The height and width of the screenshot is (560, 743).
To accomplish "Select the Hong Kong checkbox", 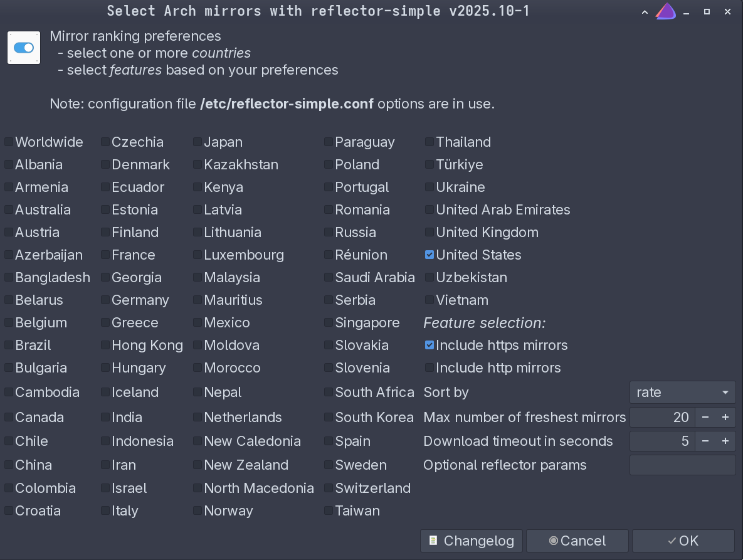I will [105, 346].
